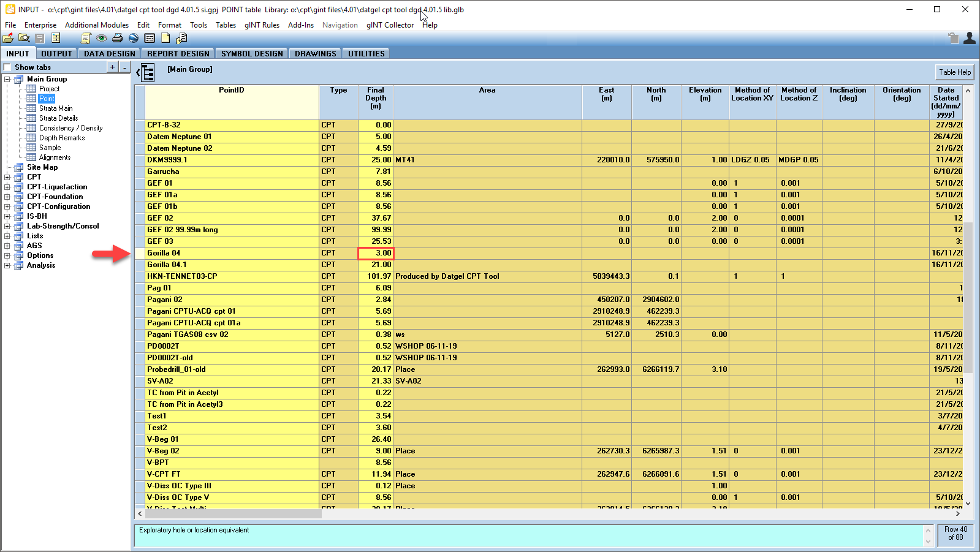Viewport: 980px width, 552px height.
Task: Select the Final Depth cell for Gorilla 04
Action: tap(376, 253)
